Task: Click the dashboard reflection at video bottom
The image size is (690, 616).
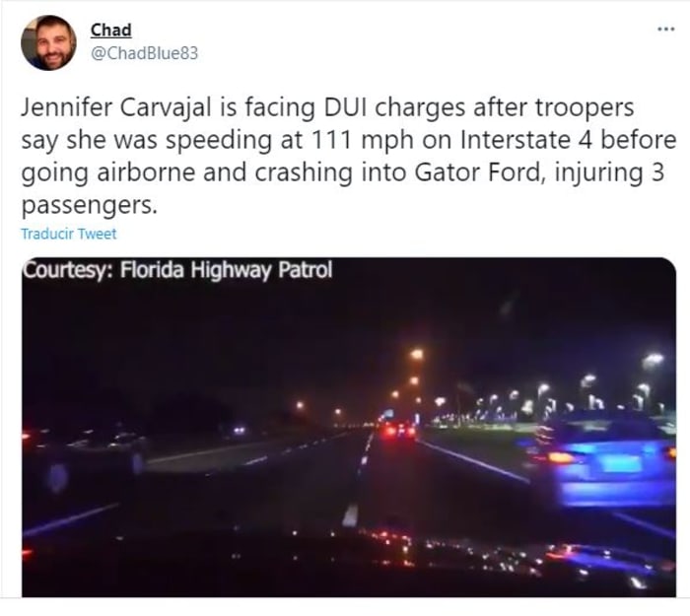Action: click(349, 561)
